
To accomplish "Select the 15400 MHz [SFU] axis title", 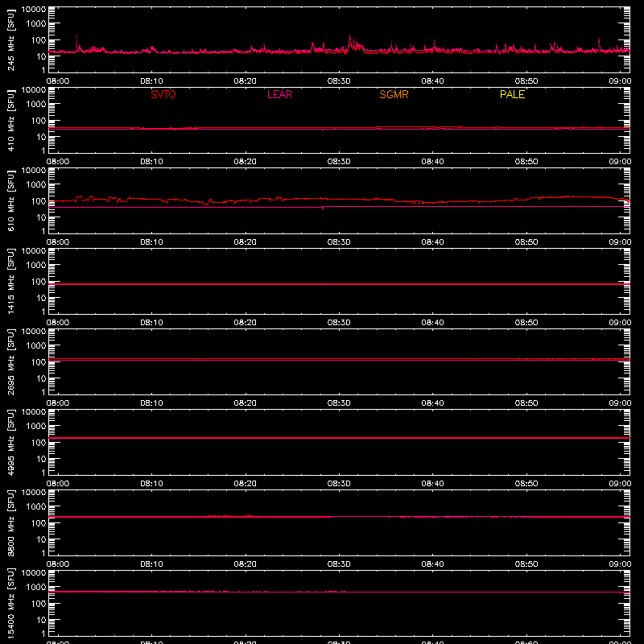I will click(11, 604).
